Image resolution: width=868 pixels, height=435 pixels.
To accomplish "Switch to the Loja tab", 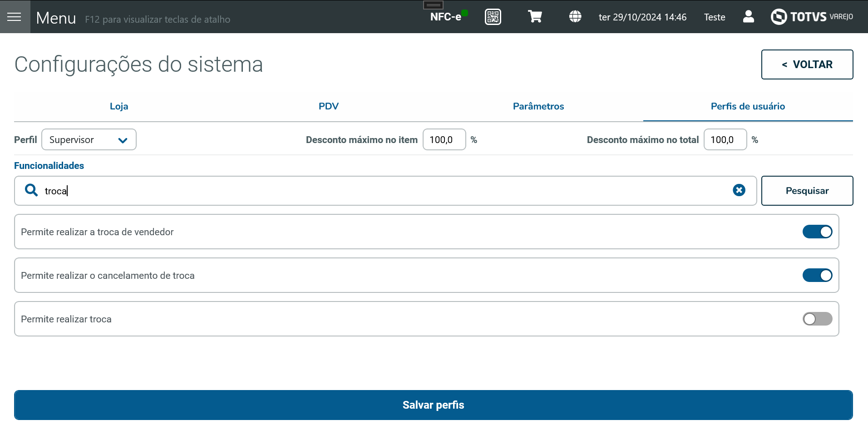I will point(119,106).
